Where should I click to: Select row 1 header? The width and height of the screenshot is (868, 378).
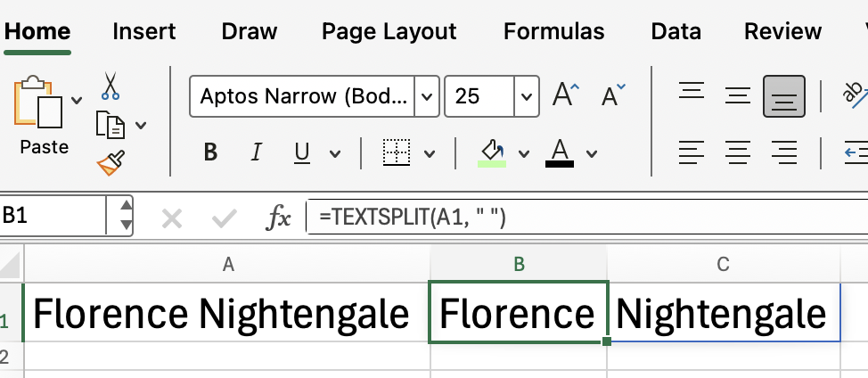point(11,313)
